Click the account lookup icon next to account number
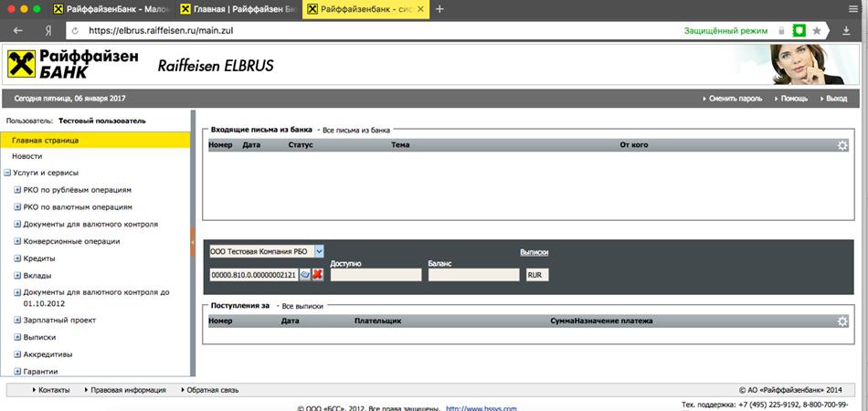The height and width of the screenshot is (411, 868). (304, 274)
